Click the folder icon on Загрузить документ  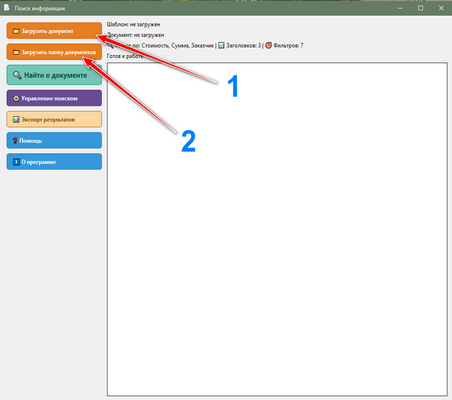click(16, 31)
